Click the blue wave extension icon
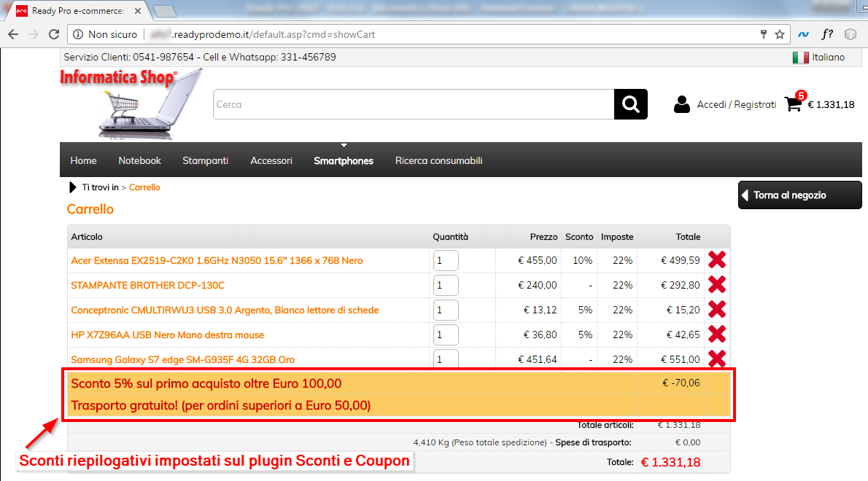The image size is (868, 481). [803, 34]
